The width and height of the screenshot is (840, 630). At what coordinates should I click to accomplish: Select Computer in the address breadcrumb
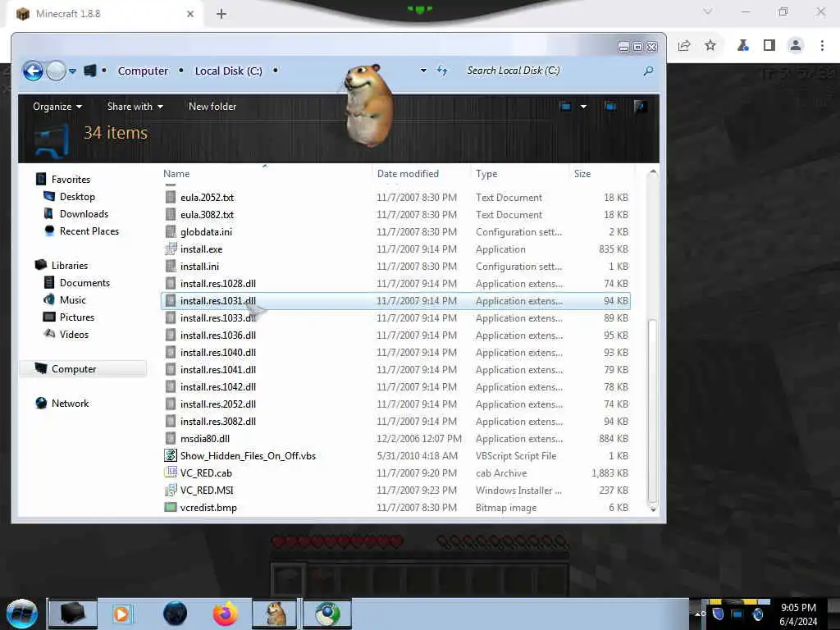tap(143, 71)
